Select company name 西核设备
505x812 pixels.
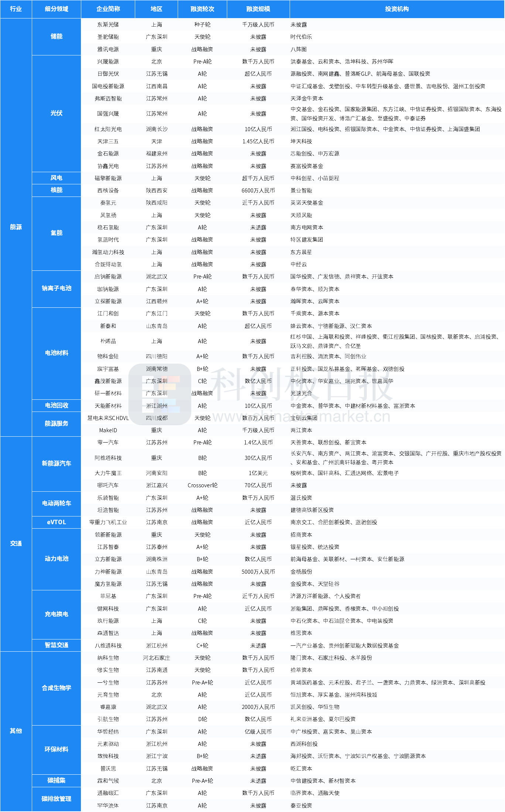click(x=108, y=191)
